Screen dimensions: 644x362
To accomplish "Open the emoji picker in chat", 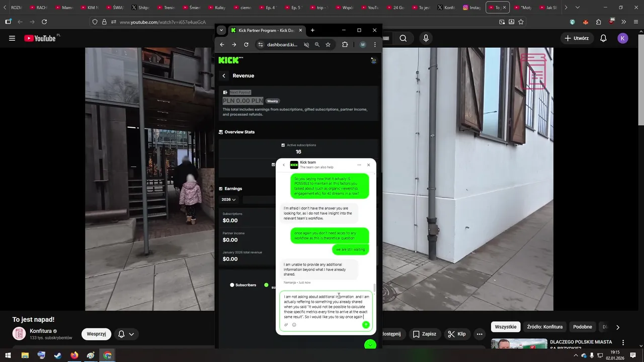I will [x=294, y=325].
